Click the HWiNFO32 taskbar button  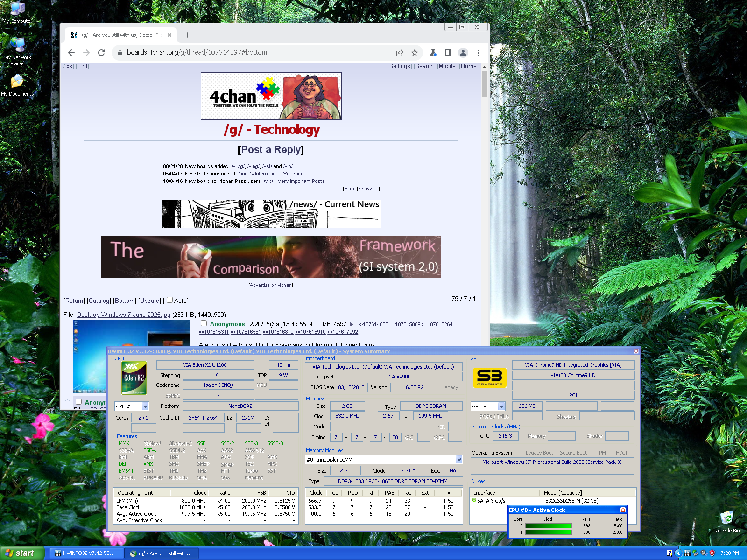coord(87,553)
